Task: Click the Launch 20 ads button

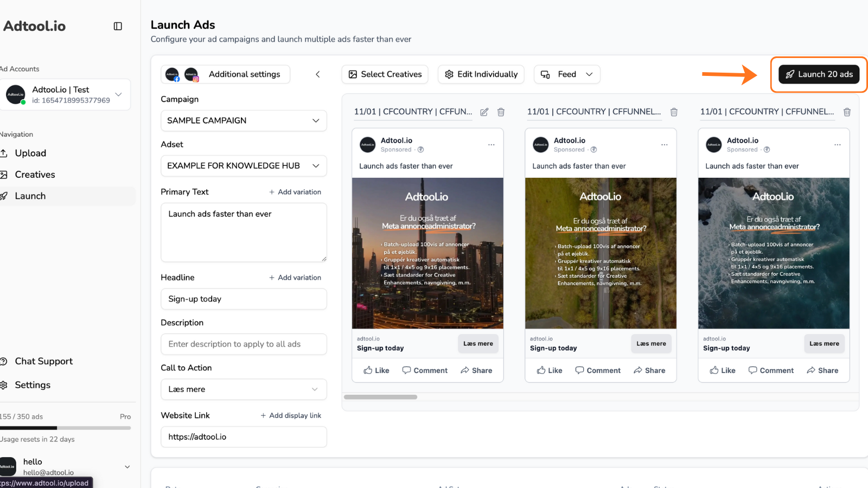Action: coord(819,74)
